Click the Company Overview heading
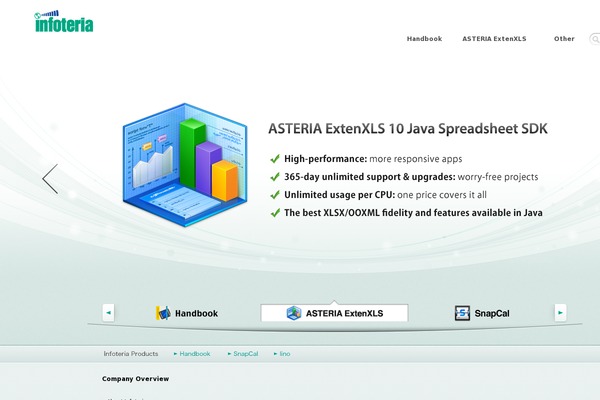 point(135,379)
